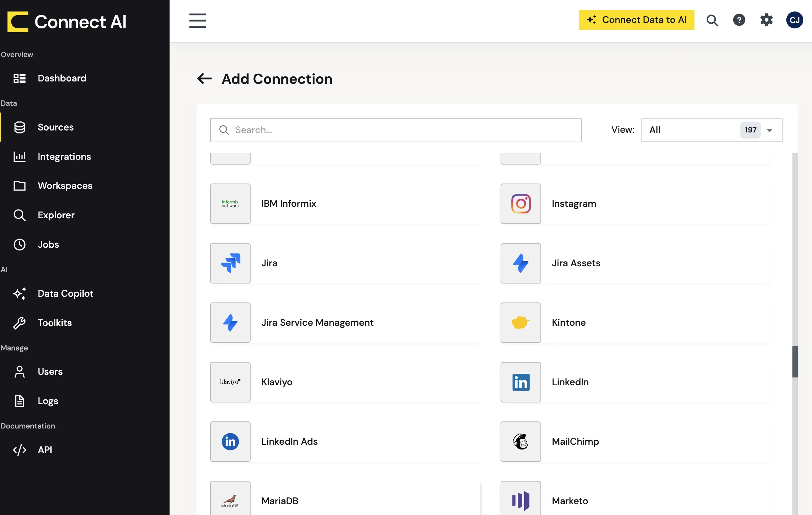Choose the Jira Service Management label
The image size is (812, 515).
tap(317, 323)
